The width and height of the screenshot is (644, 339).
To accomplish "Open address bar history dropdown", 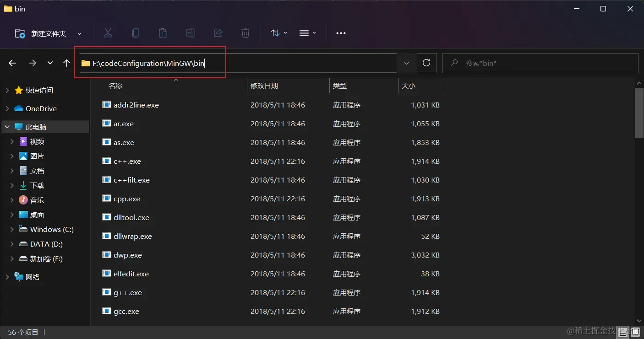I will [x=406, y=63].
